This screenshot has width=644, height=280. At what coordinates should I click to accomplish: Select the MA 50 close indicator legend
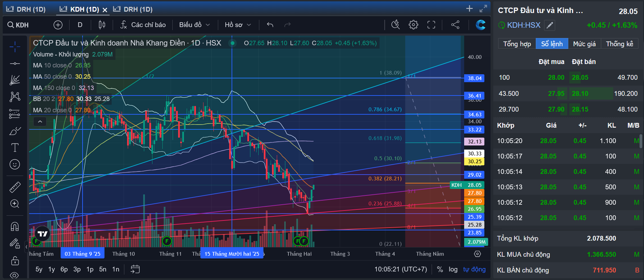click(x=62, y=77)
